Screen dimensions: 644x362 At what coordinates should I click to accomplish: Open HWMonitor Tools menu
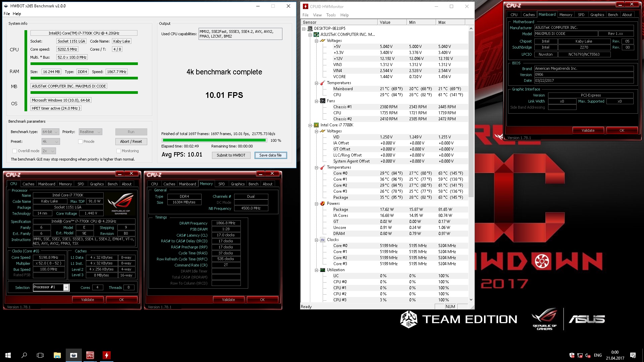coord(331,15)
